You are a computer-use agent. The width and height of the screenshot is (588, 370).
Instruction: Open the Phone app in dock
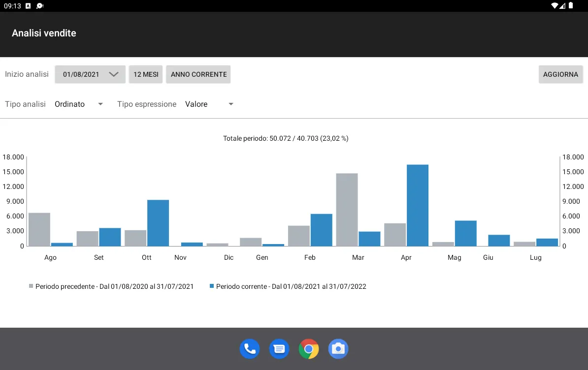(x=250, y=349)
